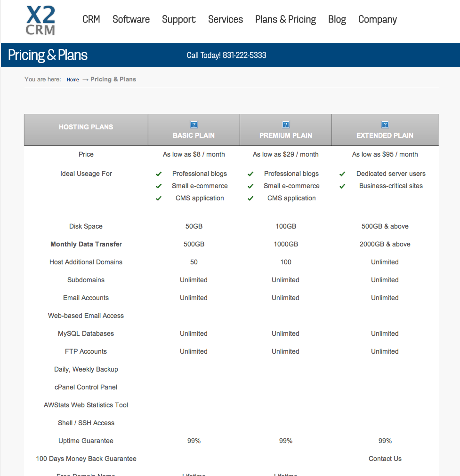Select the Premium plan Small e-commerce checkmark
460x476 pixels.
pyautogui.click(x=250, y=186)
